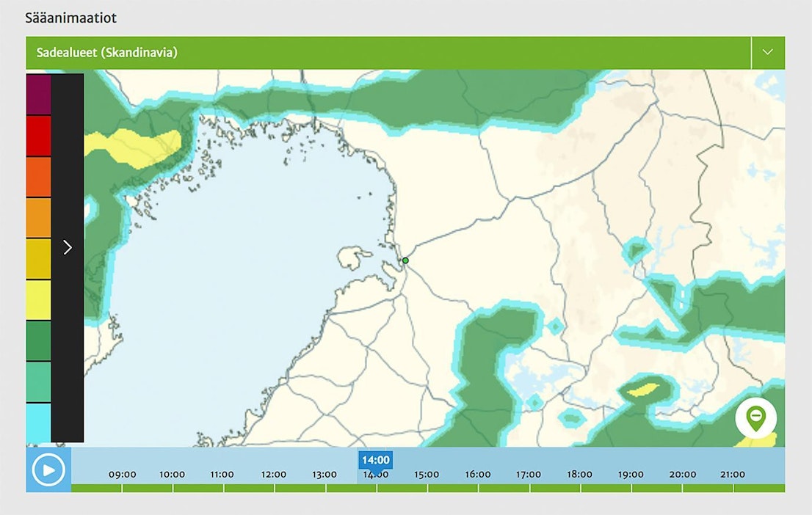Select 21:00 on the timeline
This screenshot has width=812, height=515.
click(x=732, y=475)
